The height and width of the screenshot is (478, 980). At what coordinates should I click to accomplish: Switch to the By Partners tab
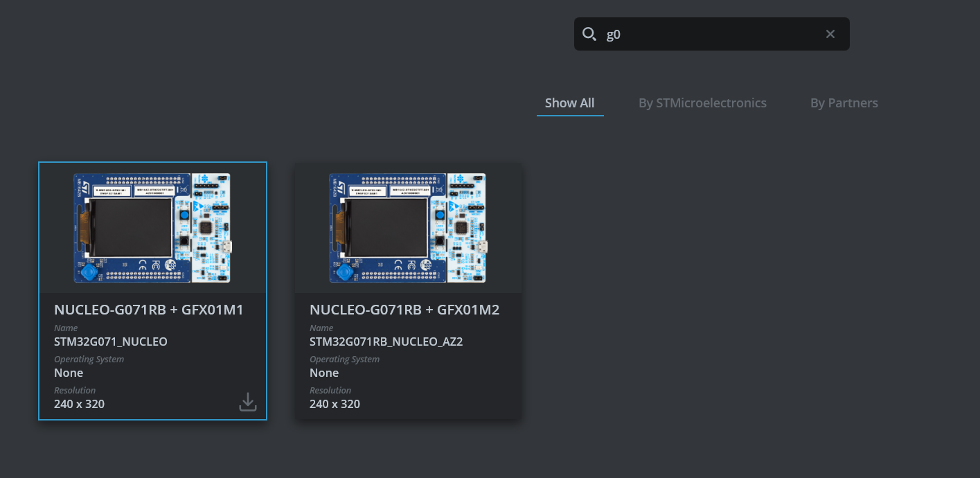pyautogui.click(x=844, y=103)
